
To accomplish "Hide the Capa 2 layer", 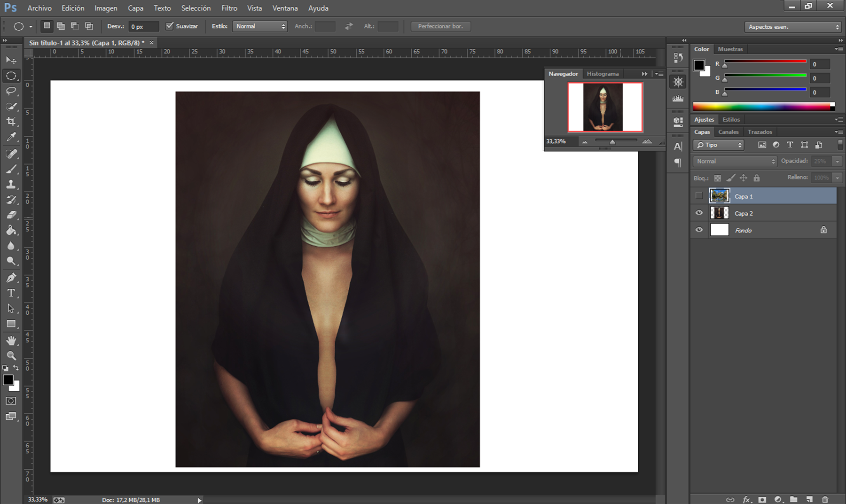I will (x=699, y=213).
